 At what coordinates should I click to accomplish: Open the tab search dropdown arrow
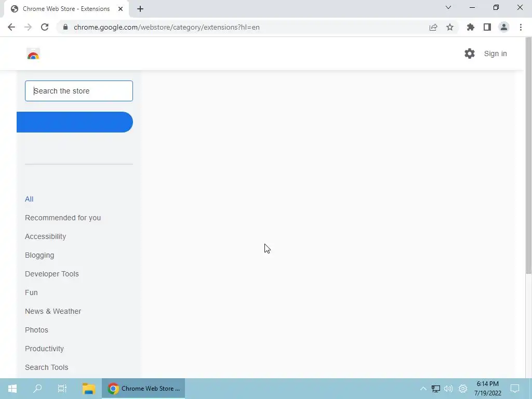448,7
